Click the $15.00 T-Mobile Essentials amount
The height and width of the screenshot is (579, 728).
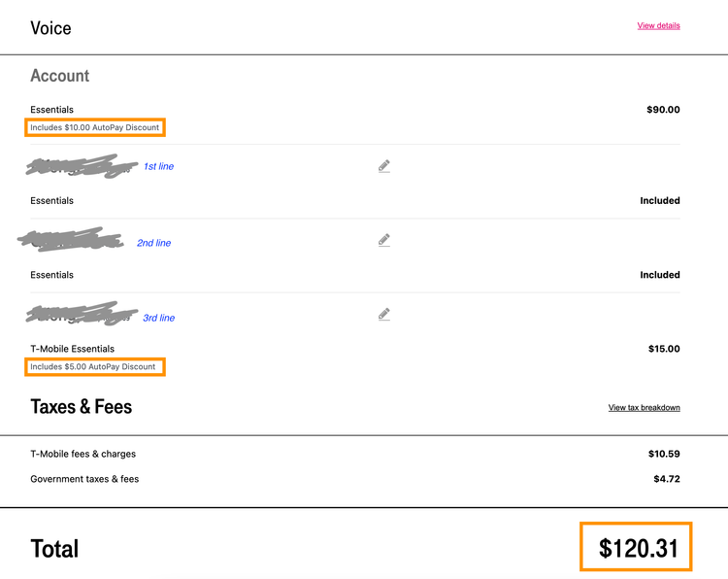664,349
